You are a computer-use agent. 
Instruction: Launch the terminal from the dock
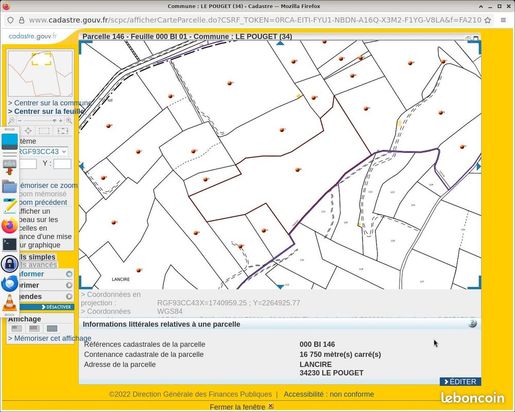tap(9, 244)
